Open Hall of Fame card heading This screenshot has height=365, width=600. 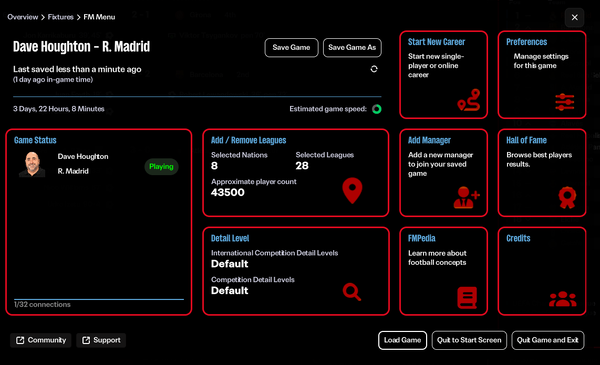527,140
